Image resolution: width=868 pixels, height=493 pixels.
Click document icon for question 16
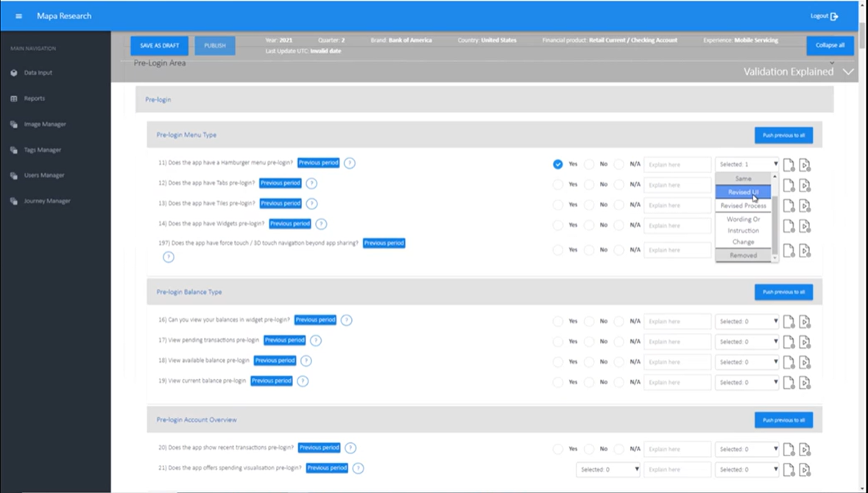pyautogui.click(x=788, y=322)
